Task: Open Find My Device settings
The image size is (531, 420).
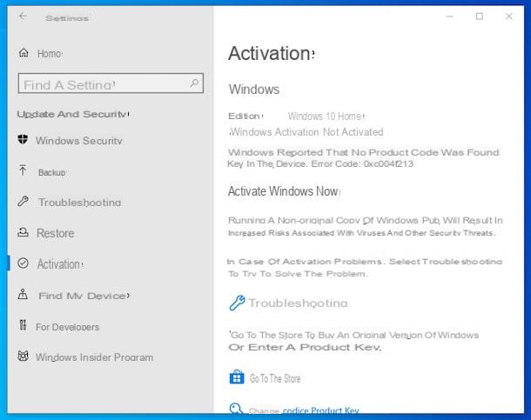Action: 84,296
